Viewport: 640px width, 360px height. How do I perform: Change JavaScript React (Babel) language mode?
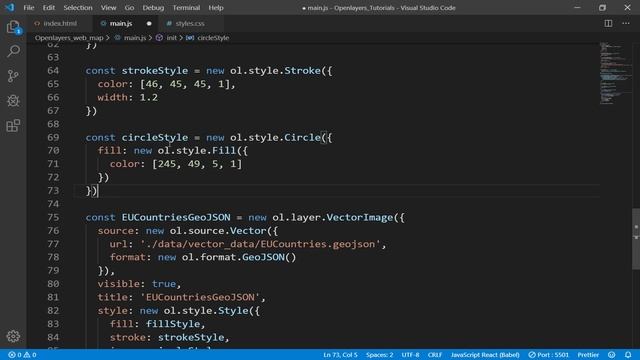click(x=485, y=355)
